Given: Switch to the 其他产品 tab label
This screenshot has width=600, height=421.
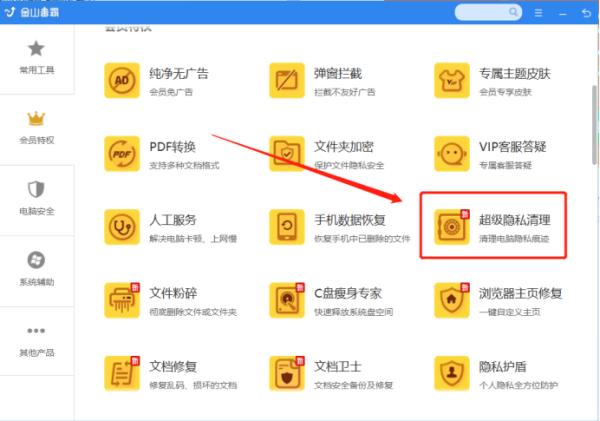Looking at the screenshot, I should [37, 352].
